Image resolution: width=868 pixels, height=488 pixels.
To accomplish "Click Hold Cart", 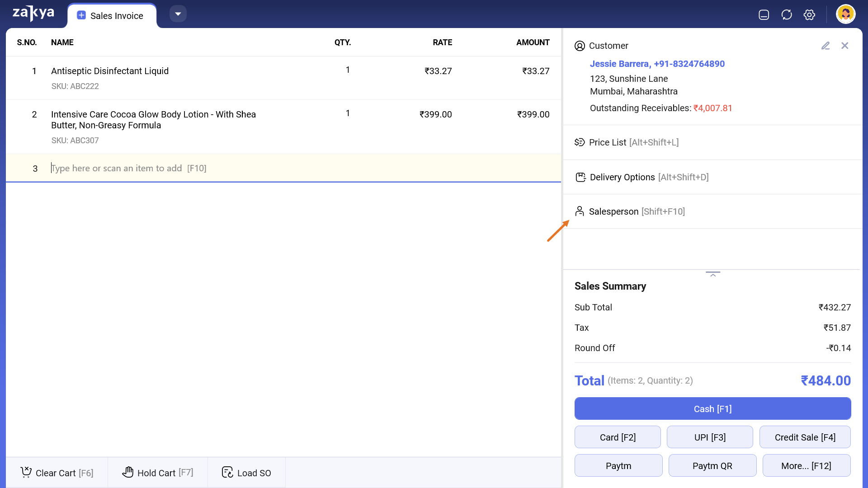I will (158, 473).
